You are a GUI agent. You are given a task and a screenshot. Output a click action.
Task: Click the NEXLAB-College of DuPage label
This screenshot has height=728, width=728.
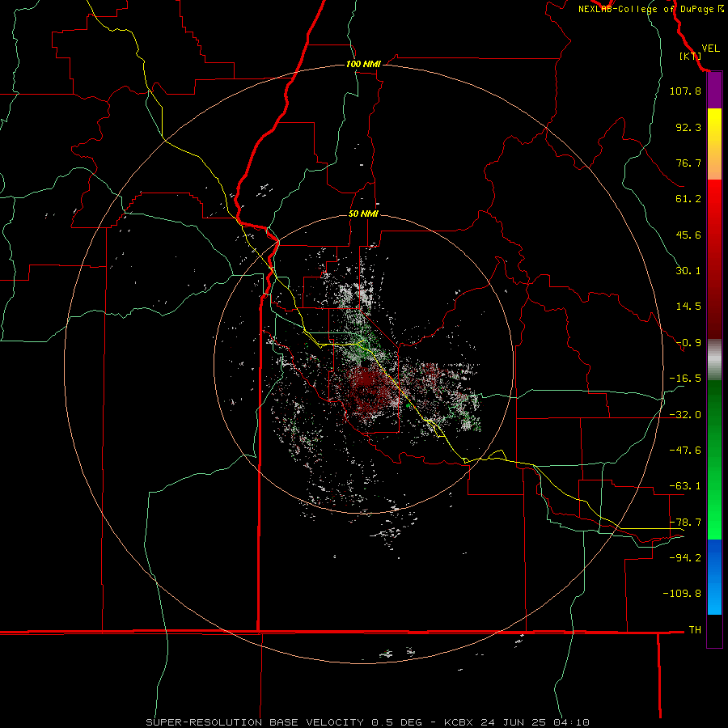click(x=650, y=9)
